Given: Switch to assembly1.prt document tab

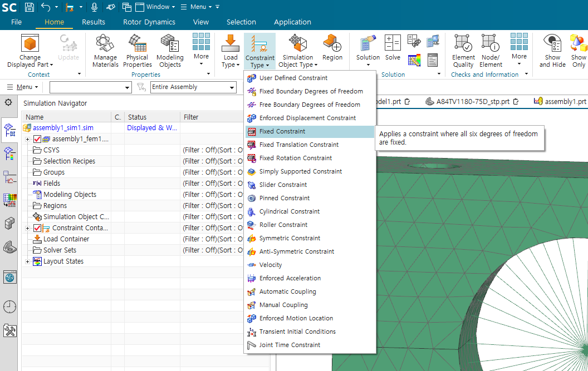Looking at the screenshot, I should pyautogui.click(x=560, y=102).
